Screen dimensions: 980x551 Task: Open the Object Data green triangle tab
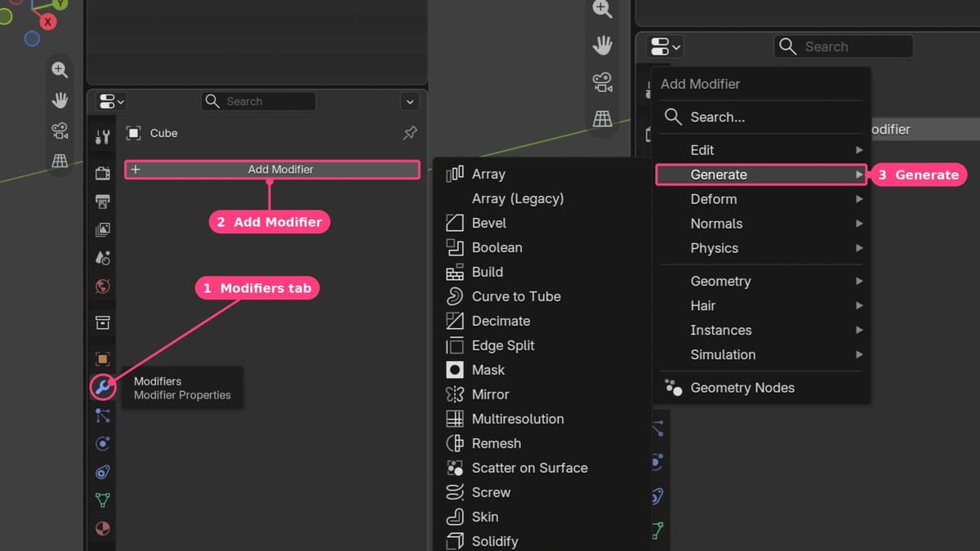coord(102,500)
